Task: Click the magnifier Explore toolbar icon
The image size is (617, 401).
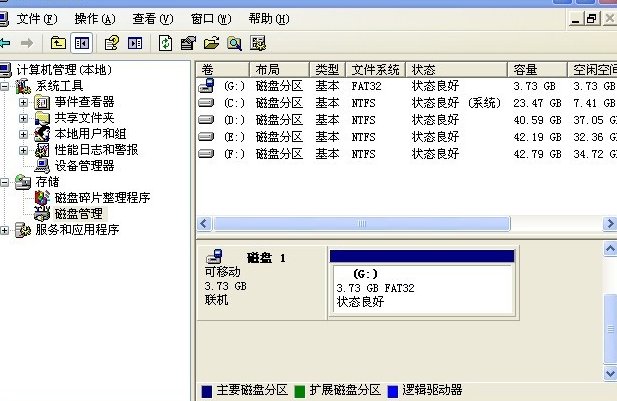Action: coord(235,43)
